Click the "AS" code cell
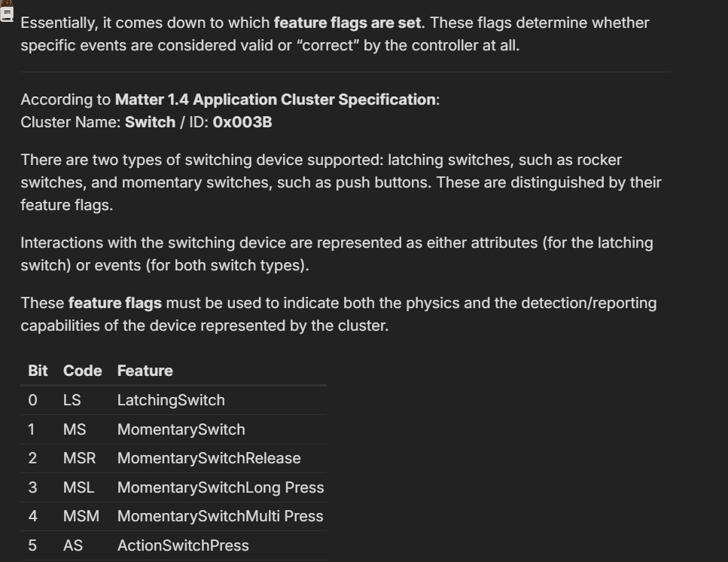 tap(73, 545)
